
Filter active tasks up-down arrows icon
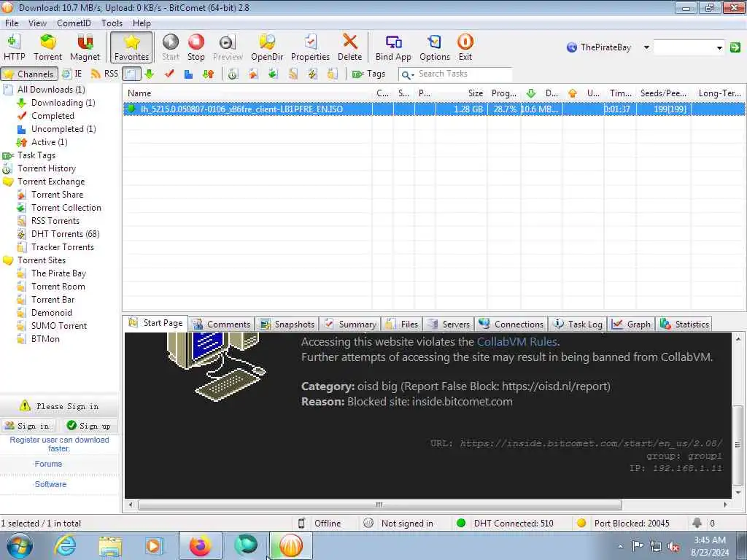tap(208, 74)
